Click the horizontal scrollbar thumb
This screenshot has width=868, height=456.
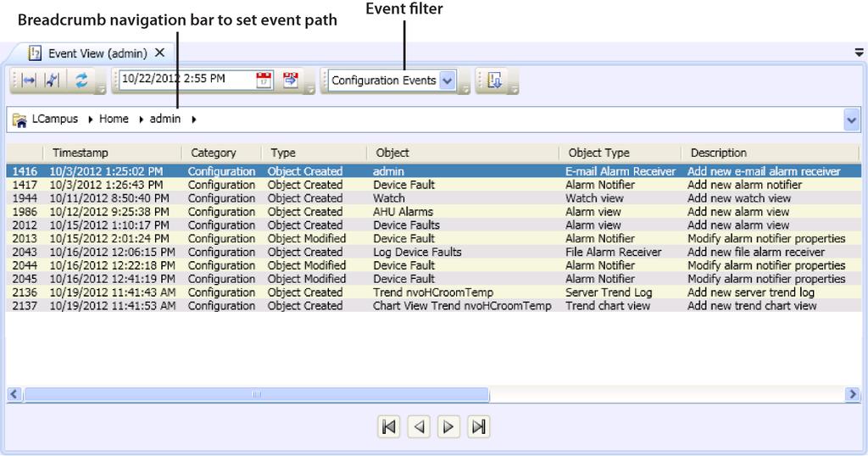tap(256, 395)
